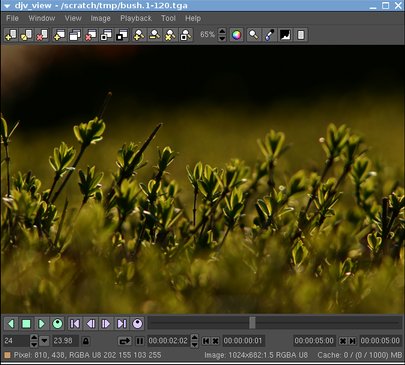405x365 pixels.
Task: Click the Reload file toolbar icon
Action: [x=26, y=35]
